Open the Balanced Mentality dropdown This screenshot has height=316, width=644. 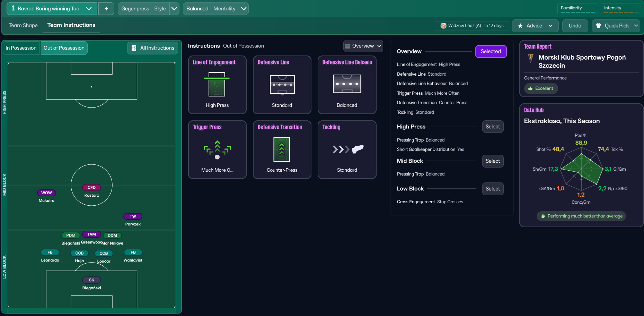pos(244,9)
